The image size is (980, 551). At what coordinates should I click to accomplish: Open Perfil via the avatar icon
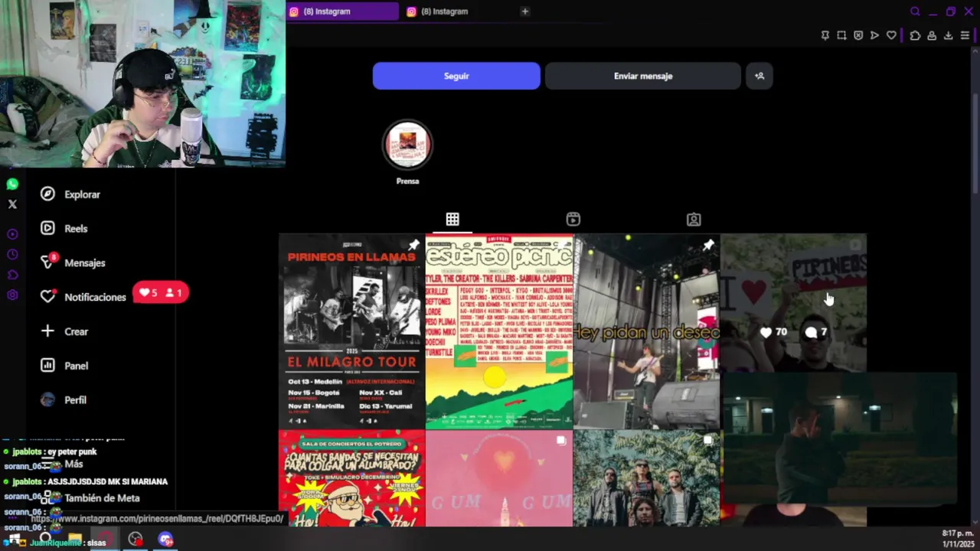pyautogui.click(x=47, y=399)
